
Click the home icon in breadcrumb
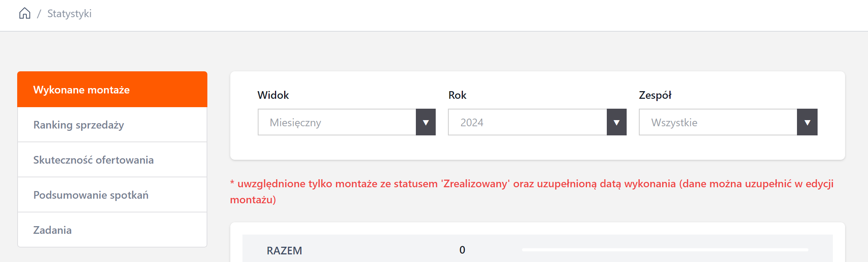click(25, 13)
